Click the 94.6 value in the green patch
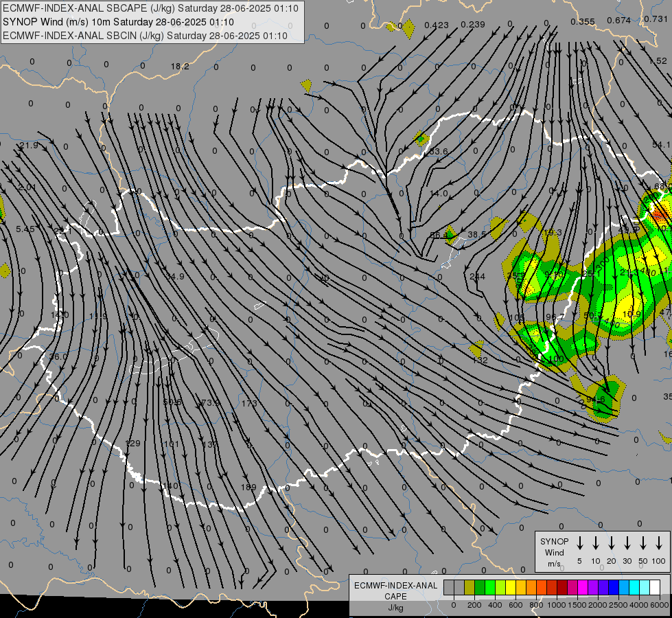Screen dimensions: 672x618 pos(595,399)
